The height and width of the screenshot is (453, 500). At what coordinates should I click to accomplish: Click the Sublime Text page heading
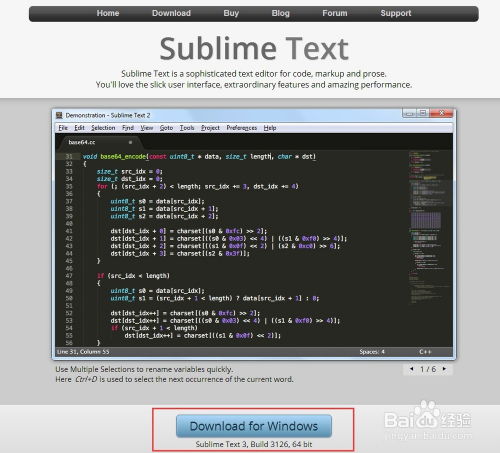254,49
